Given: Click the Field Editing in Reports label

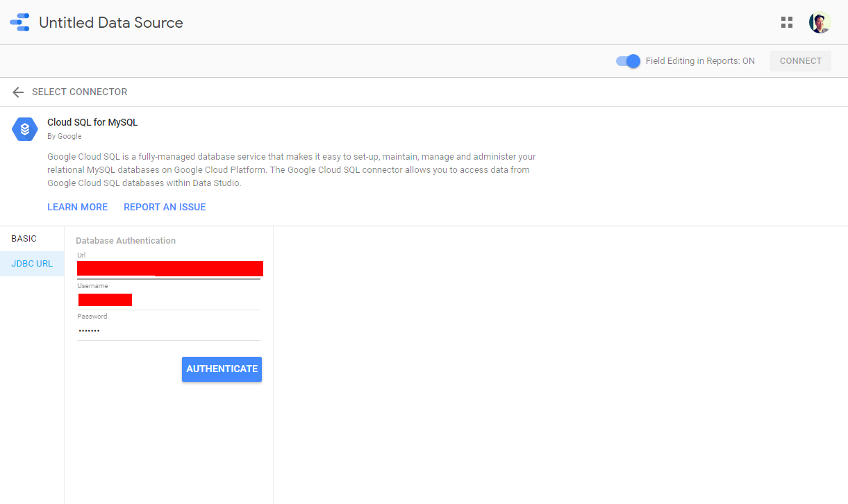Looking at the screenshot, I should 699,61.
